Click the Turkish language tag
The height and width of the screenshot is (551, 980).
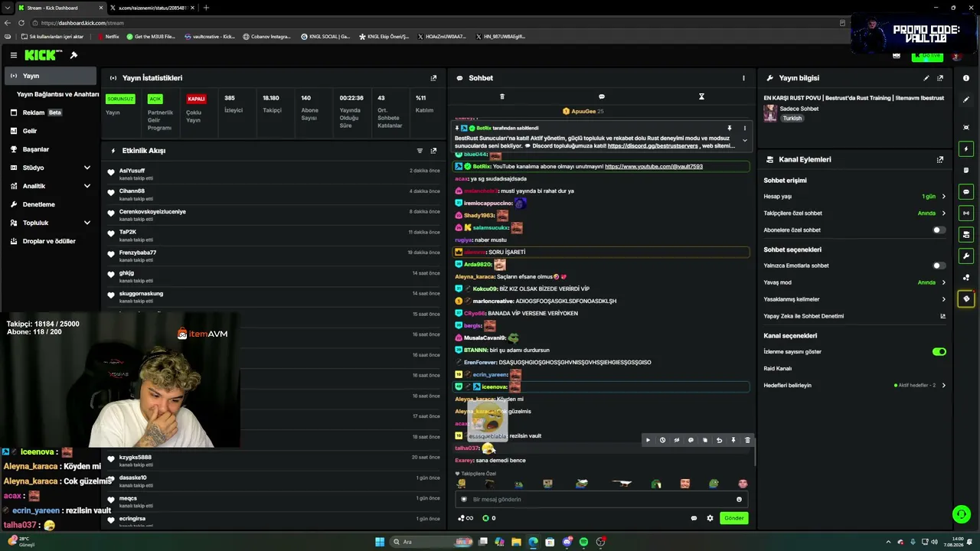792,119
